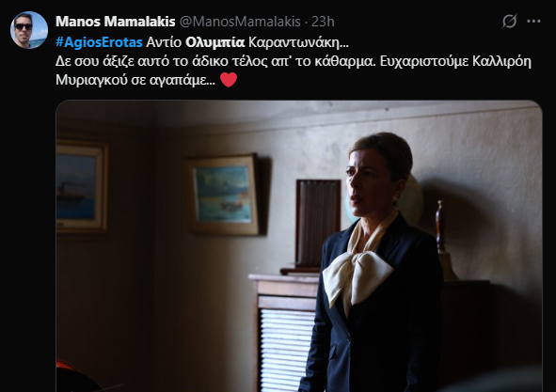Image resolution: width=556 pixels, height=392 pixels.
Task: Click the Manos Mamalakis display name
Action: (x=115, y=22)
